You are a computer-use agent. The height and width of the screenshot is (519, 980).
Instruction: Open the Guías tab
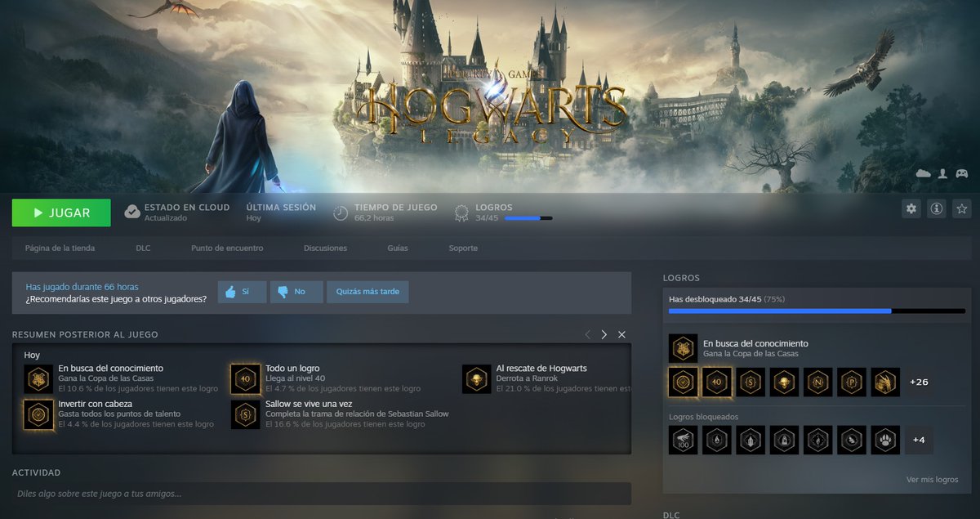click(x=398, y=248)
